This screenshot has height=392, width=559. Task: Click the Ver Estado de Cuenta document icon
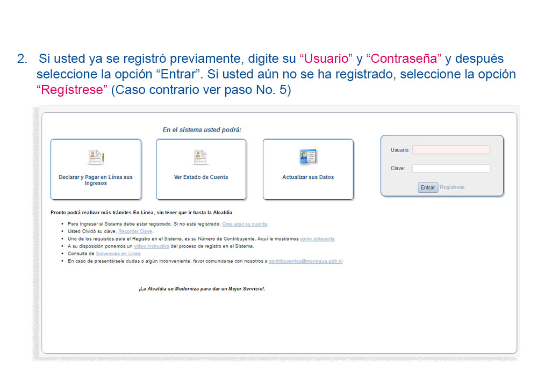[x=200, y=157]
